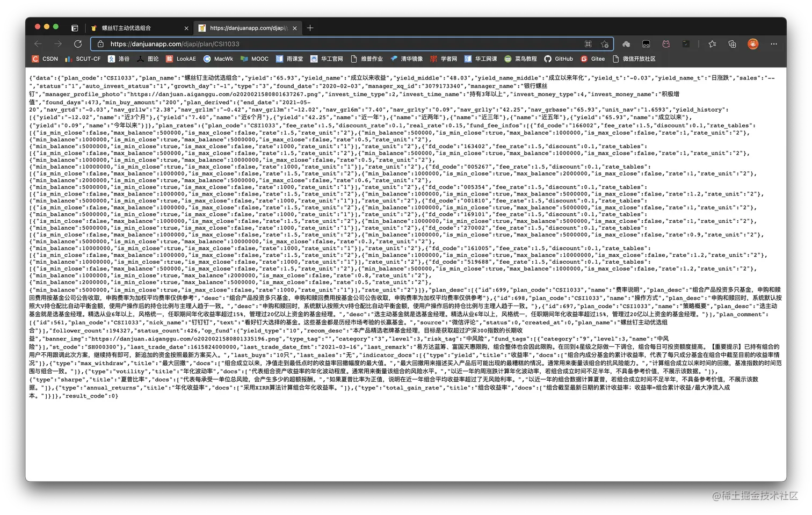Viewport: 812px width, 515px height.
Task: Open the Tampermonkey-style square extension icon
Action: click(x=646, y=44)
